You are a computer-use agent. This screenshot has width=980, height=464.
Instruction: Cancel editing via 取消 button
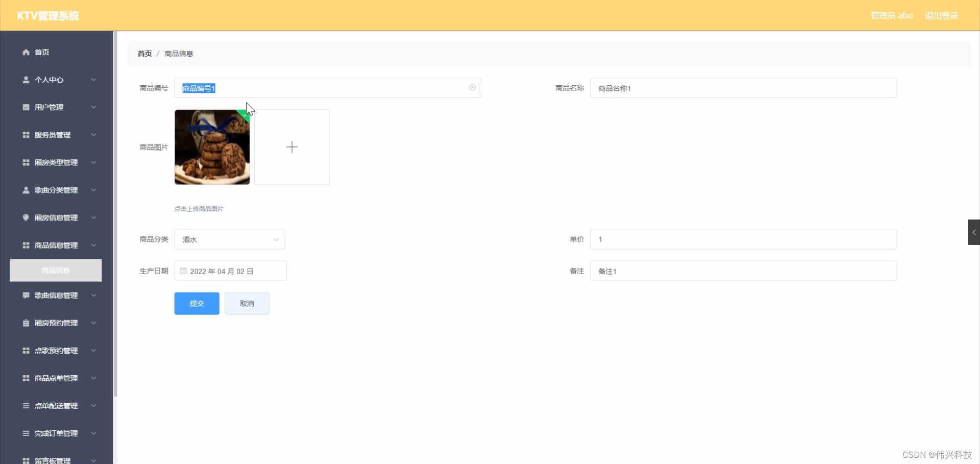coord(247,303)
